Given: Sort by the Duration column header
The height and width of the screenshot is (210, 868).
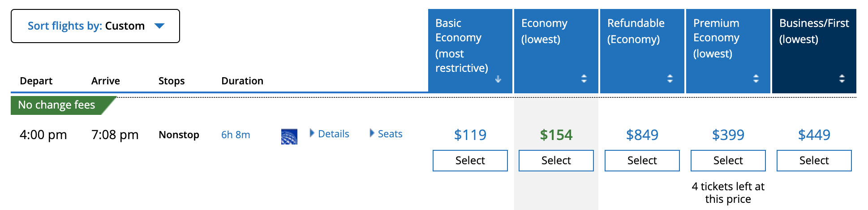Looking at the screenshot, I should click(x=242, y=81).
